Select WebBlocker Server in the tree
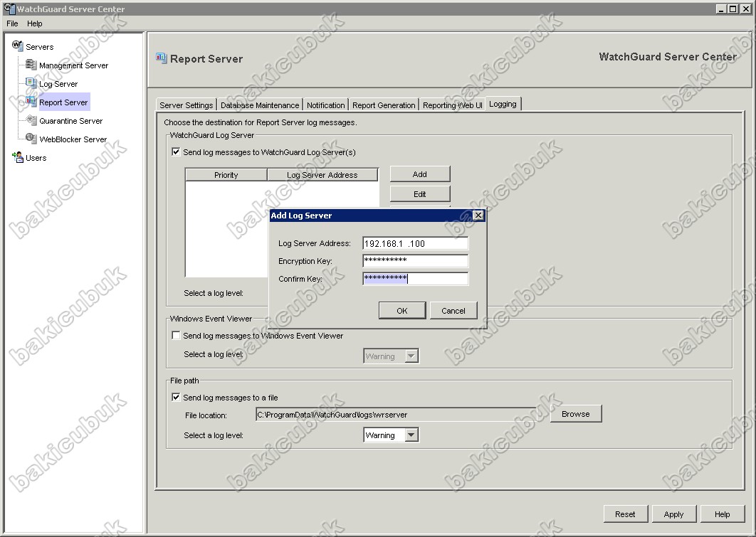 click(x=73, y=139)
